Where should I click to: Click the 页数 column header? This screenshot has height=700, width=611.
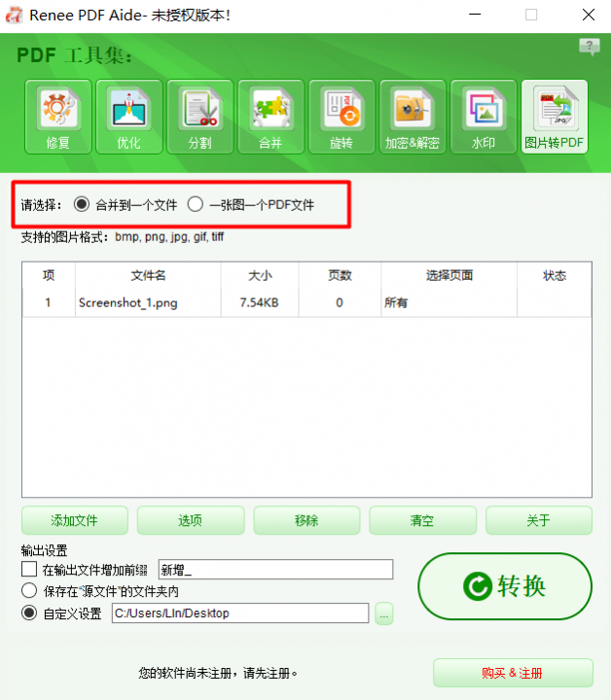pyautogui.click(x=340, y=275)
